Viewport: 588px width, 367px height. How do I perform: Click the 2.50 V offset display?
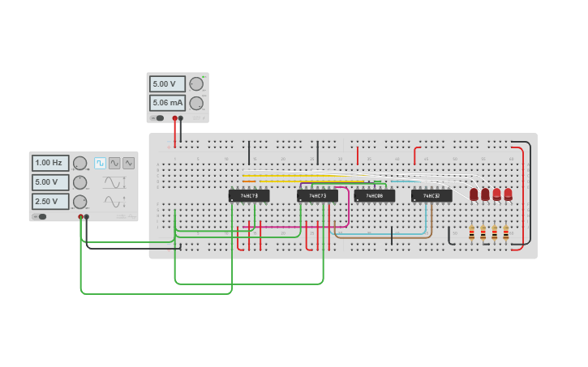pos(50,202)
